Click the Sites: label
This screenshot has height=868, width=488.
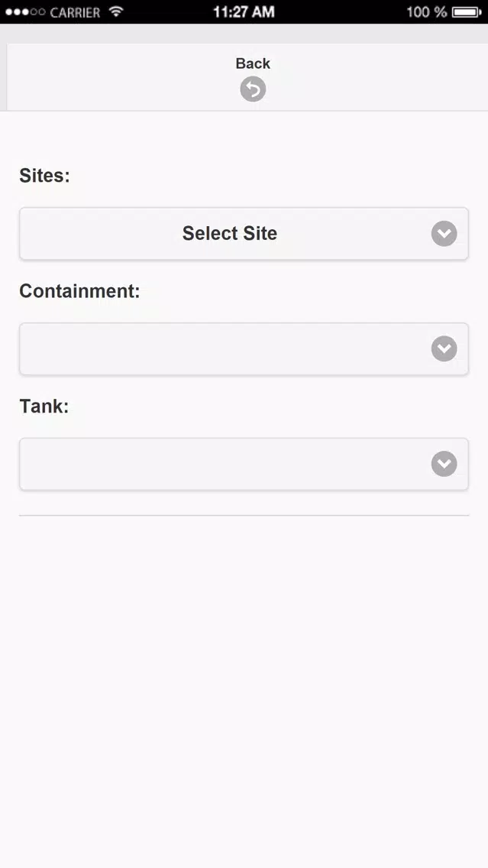coord(45,176)
